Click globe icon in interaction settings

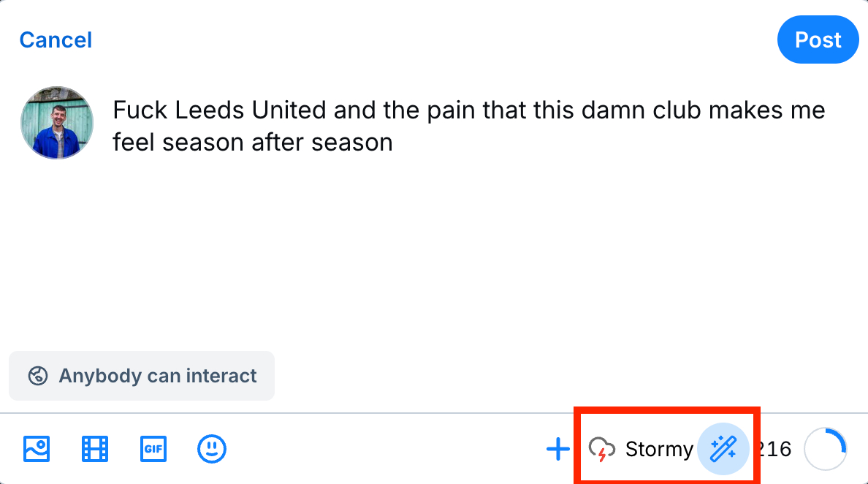(38, 376)
